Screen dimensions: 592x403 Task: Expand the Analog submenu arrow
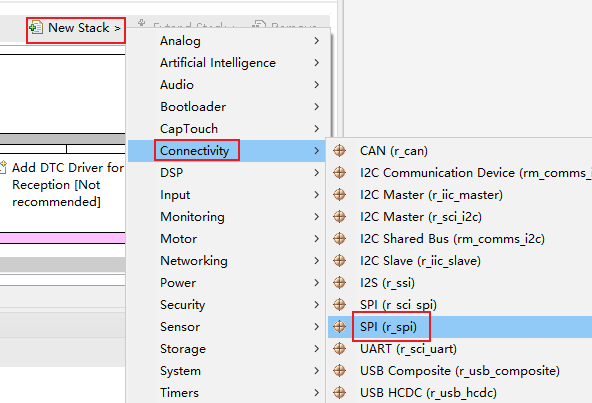pos(316,41)
